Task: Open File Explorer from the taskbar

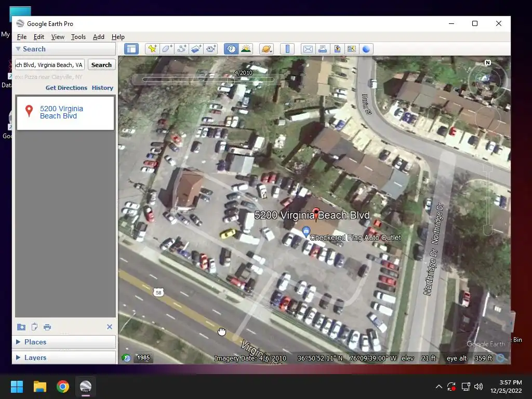Action: (39, 387)
